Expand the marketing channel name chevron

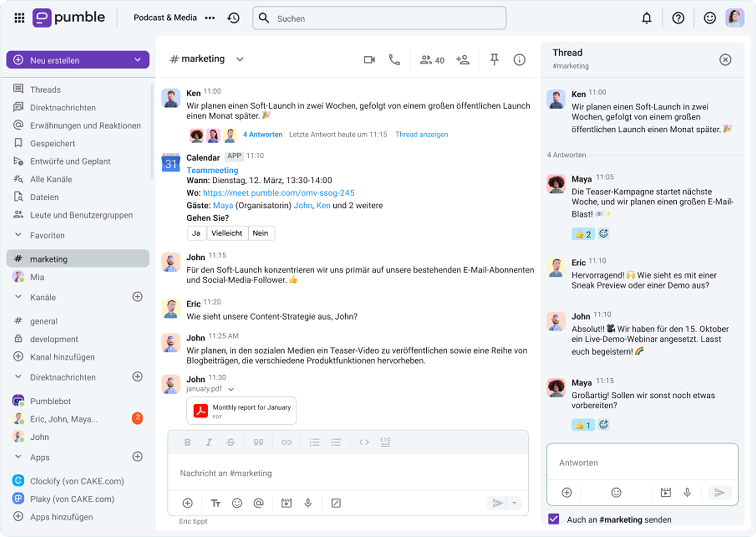(240, 60)
